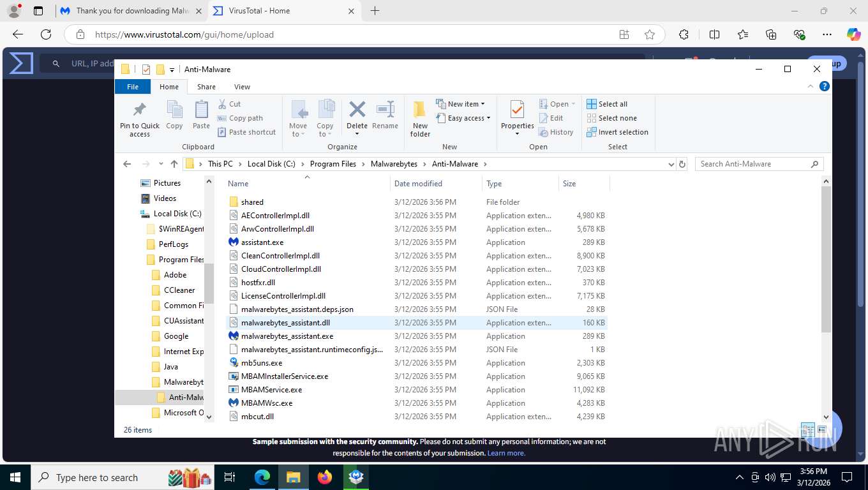Click the Paste ribbon icon
The image size is (868, 490).
coord(201,110)
